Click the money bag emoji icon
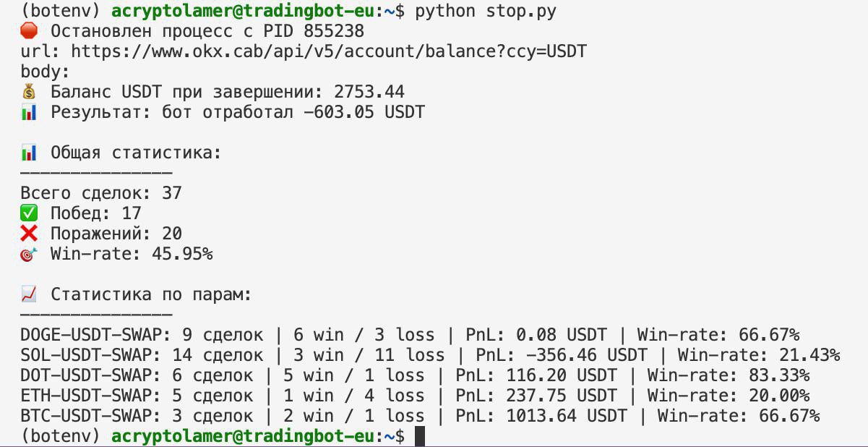This screenshot has height=447, width=868. [x=29, y=92]
